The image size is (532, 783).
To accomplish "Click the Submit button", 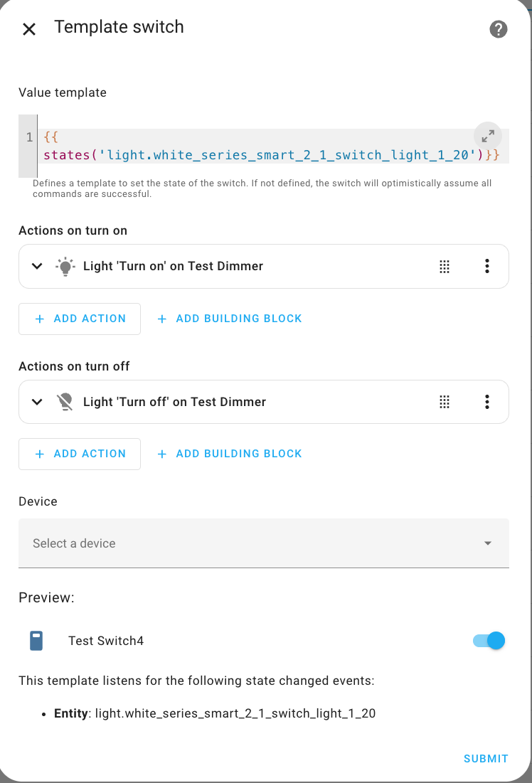I will (486, 759).
